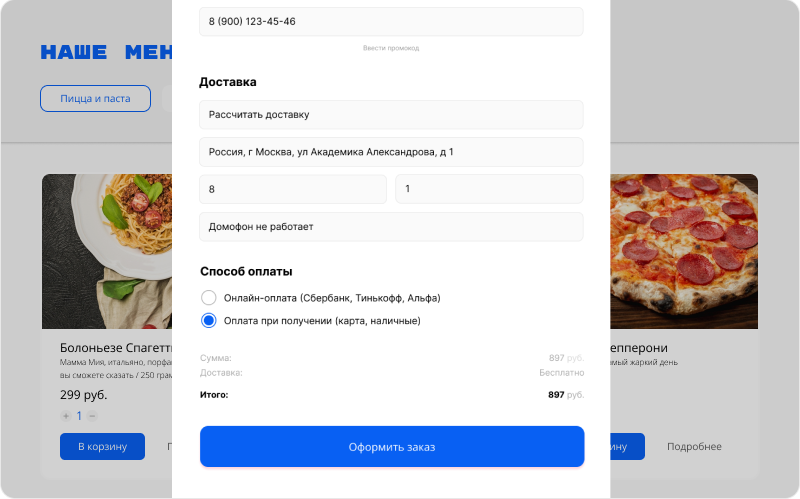Screen dimensions: 800x499
Task: Add Bolognese Spaghetti to cart ('В корзину')
Action: click(96, 446)
